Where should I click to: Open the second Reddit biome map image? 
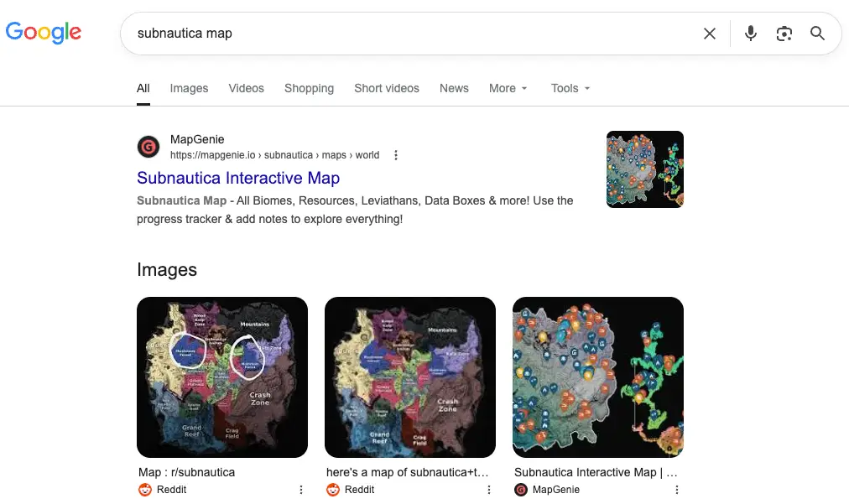[410, 377]
